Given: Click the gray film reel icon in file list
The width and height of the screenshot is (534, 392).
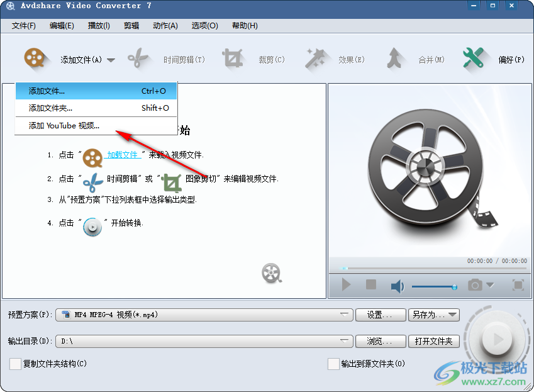Looking at the screenshot, I should point(272,273).
